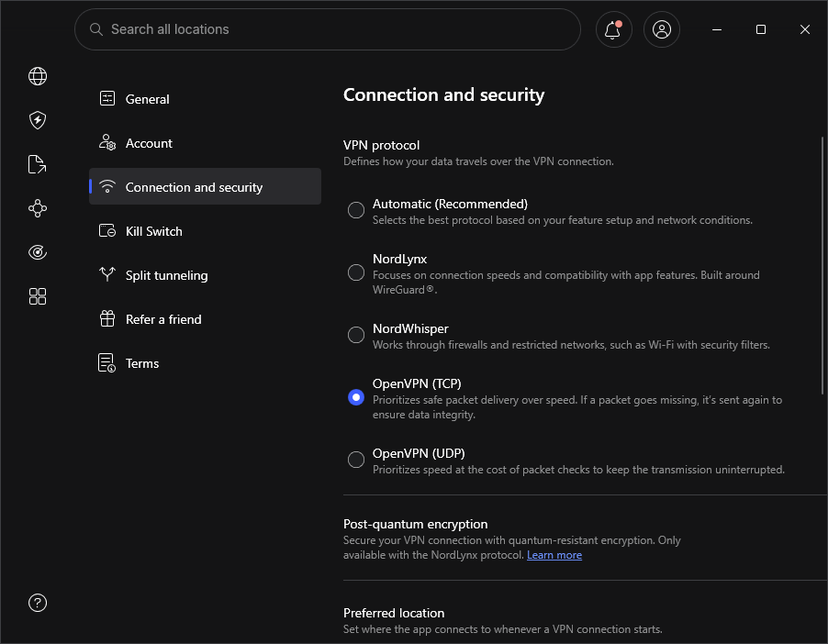Open the file sharing icon in sidebar
This screenshot has height=644, width=828.
37,164
